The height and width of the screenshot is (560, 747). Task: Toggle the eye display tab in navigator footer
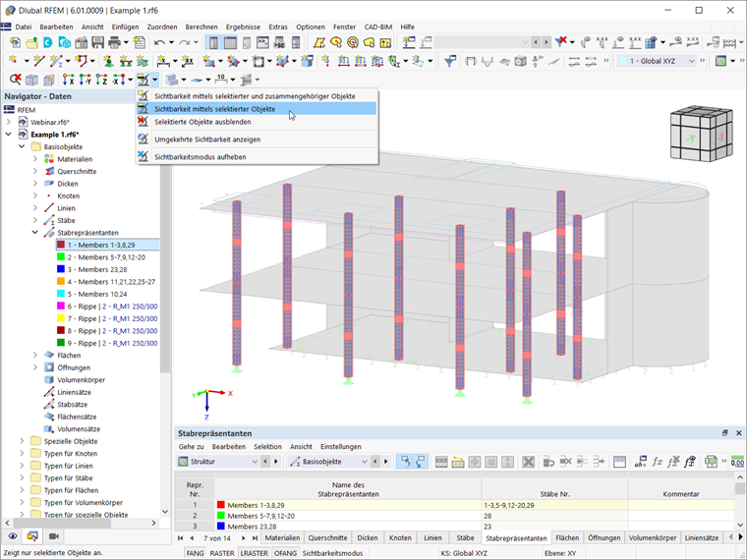point(13,536)
